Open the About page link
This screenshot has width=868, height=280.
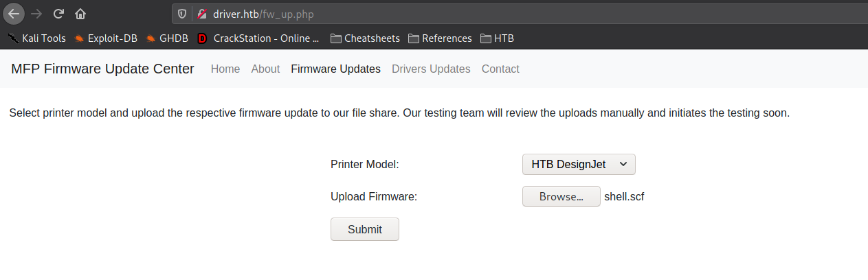[265, 69]
